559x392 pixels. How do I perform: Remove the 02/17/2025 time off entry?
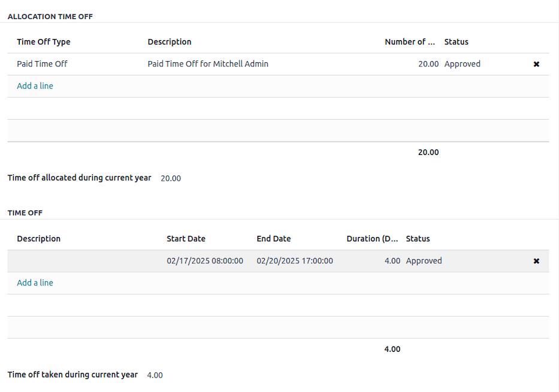click(x=536, y=261)
